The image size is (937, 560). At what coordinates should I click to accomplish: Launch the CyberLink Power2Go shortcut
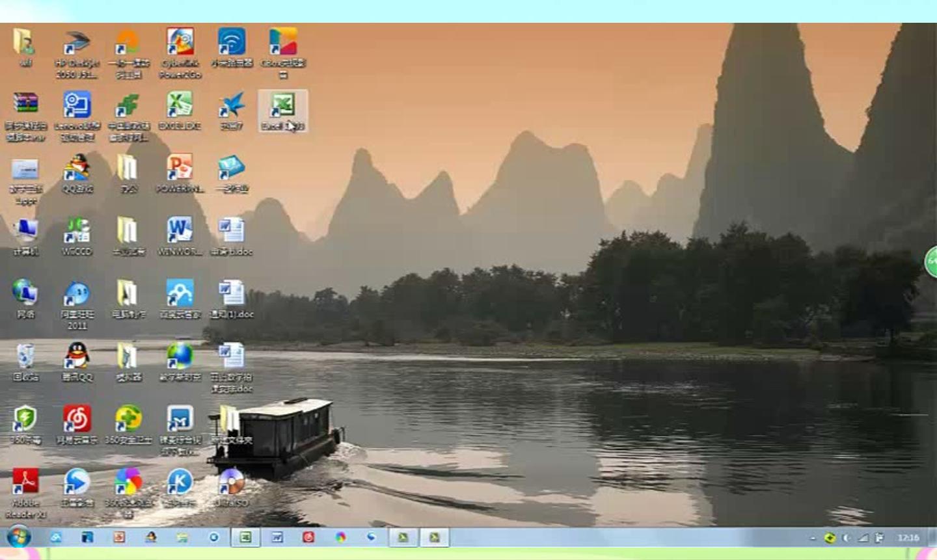pyautogui.click(x=180, y=46)
